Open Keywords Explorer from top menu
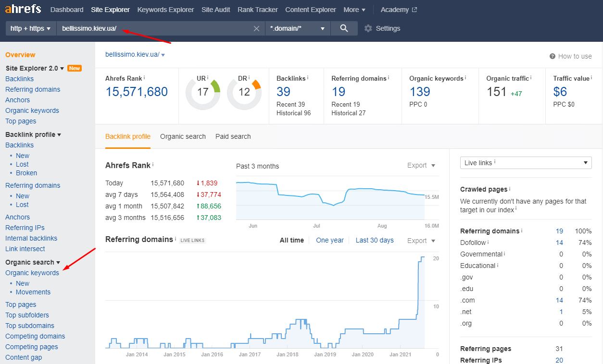 [165, 10]
